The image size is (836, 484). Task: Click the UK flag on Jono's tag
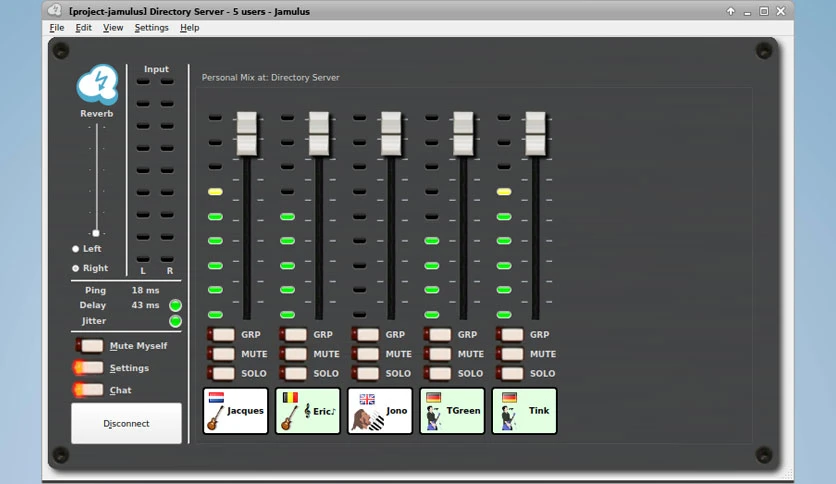pyautogui.click(x=367, y=399)
